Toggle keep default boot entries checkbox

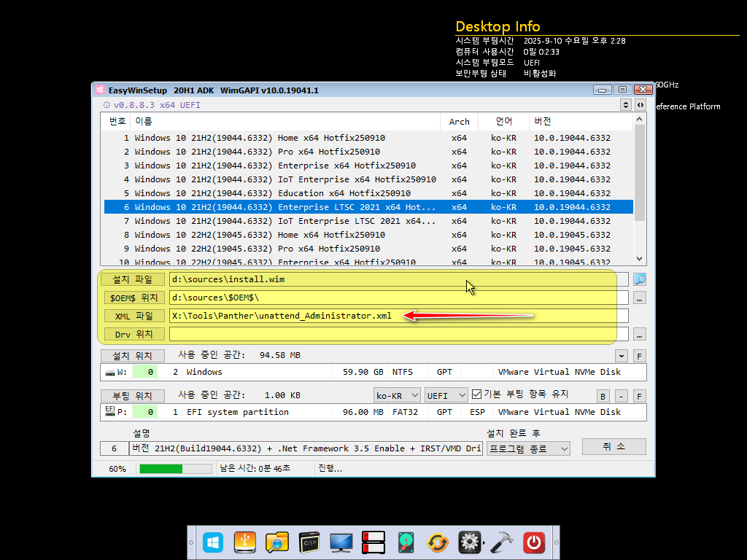(x=476, y=394)
